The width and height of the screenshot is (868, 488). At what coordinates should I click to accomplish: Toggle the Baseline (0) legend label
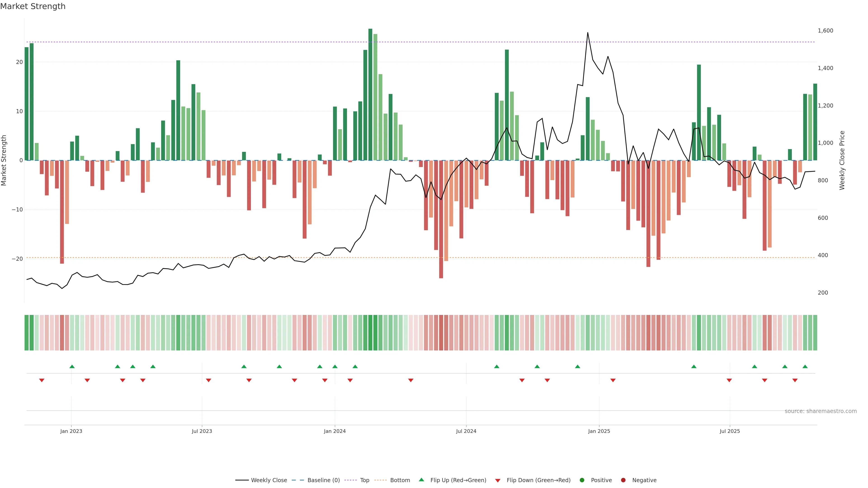[323, 480]
